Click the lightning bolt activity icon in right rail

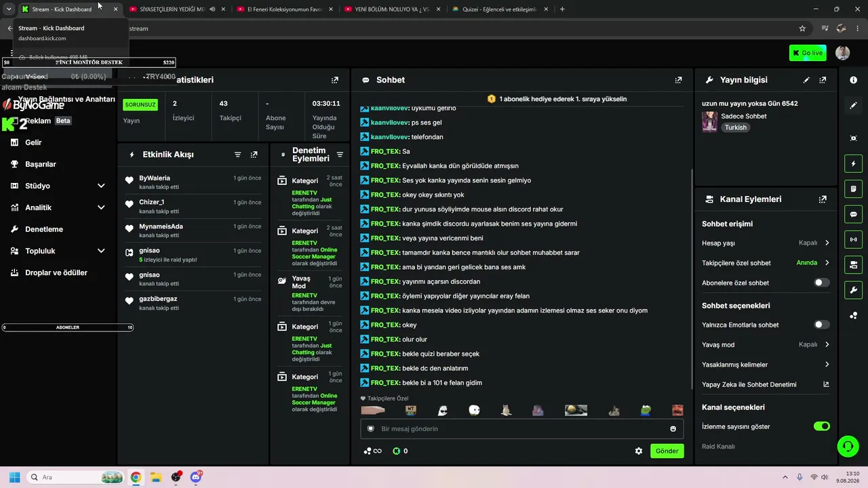click(853, 164)
